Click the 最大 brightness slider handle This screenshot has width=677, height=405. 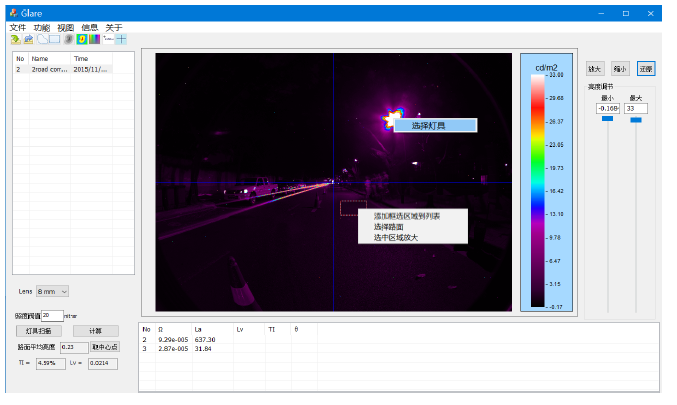pos(636,119)
